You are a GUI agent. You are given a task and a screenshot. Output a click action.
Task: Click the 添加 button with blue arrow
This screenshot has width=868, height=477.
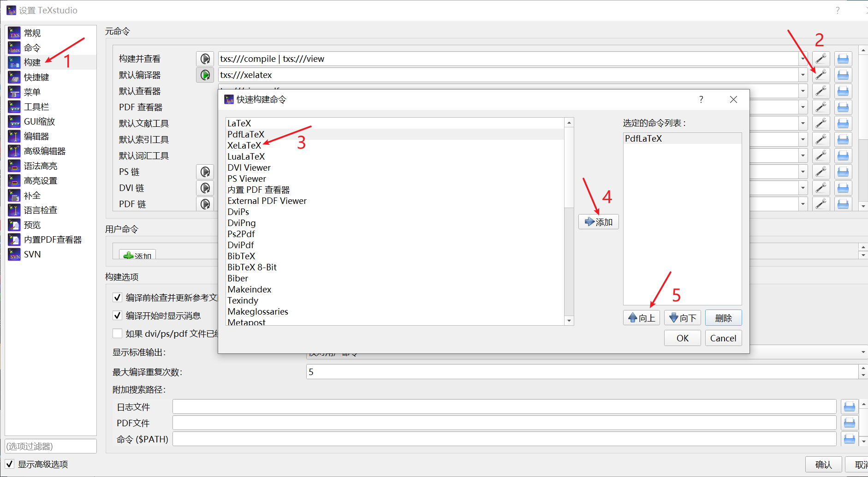[599, 222]
